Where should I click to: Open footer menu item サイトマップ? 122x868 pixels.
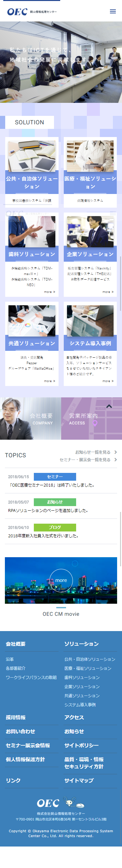[x=79, y=780]
